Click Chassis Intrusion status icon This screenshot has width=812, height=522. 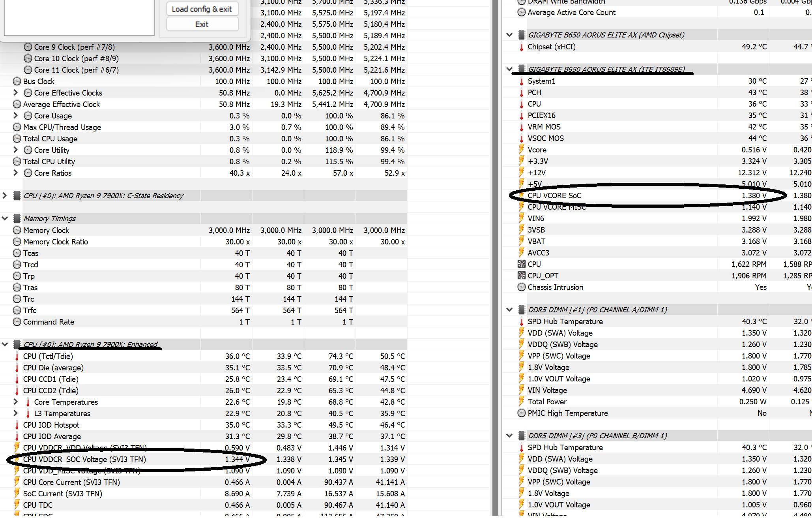pos(522,287)
